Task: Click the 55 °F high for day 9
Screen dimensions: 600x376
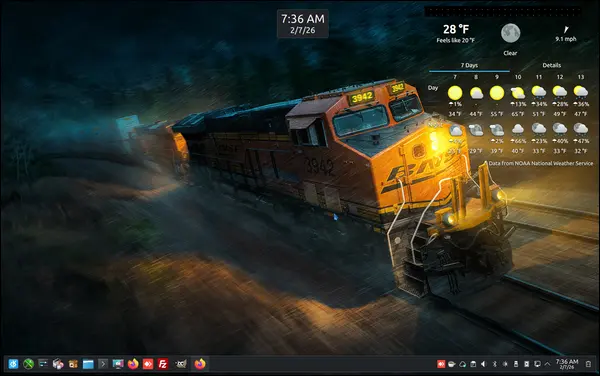Action: click(x=497, y=114)
